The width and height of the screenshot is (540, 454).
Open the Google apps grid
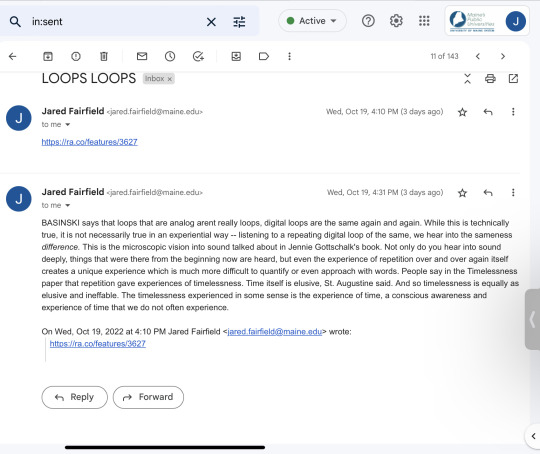pyautogui.click(x=424, y=21)
